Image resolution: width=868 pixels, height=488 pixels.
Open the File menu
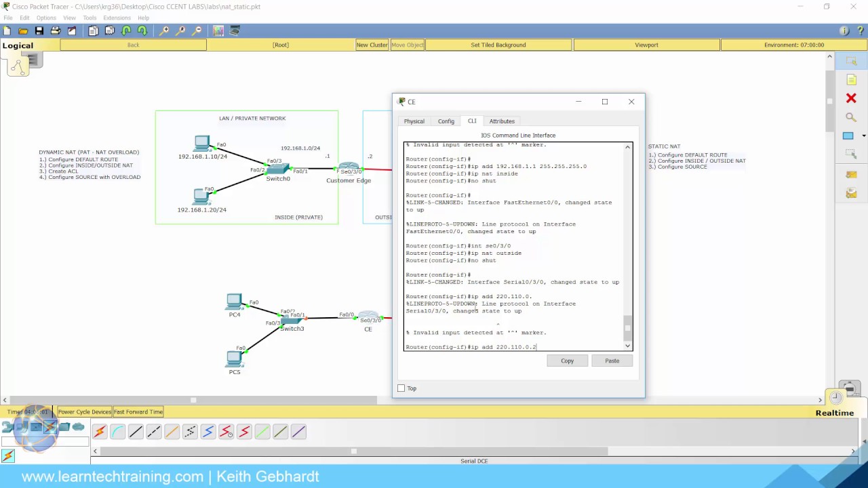click(x=8, y=18)
